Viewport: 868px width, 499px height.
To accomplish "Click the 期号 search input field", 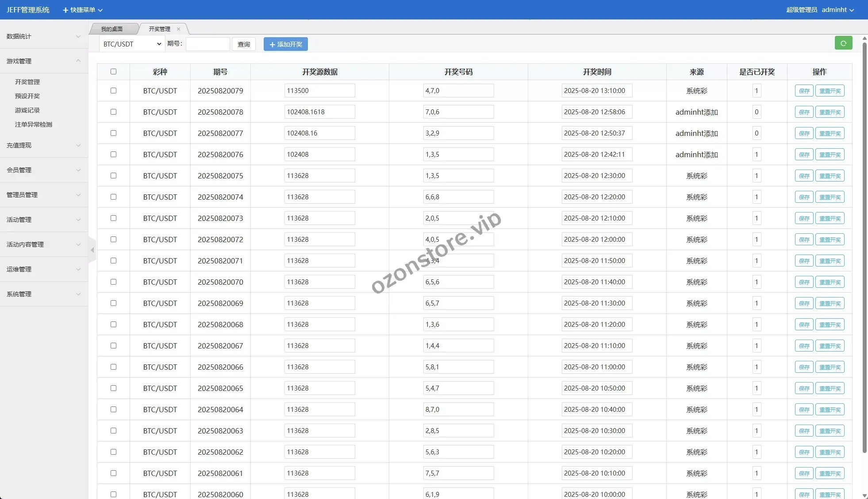I will [x=207, y=44].
